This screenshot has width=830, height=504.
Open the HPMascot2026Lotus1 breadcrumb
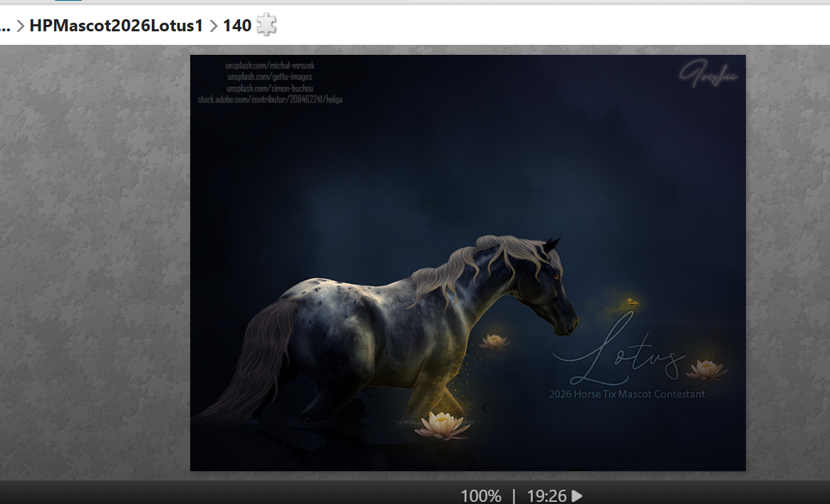(116, 26)
